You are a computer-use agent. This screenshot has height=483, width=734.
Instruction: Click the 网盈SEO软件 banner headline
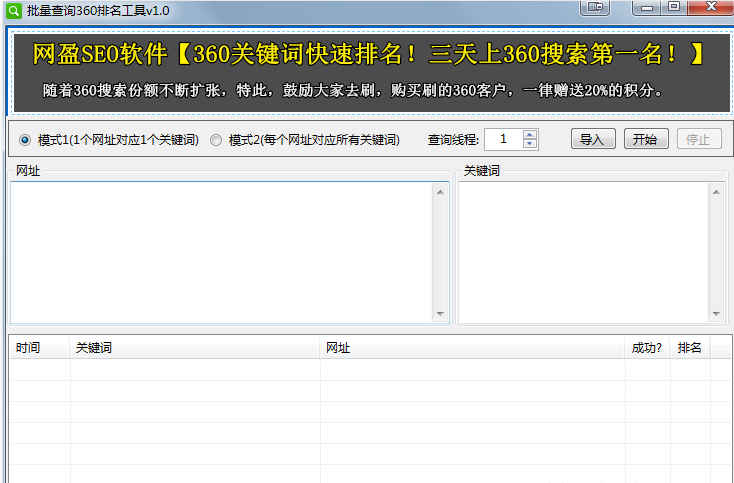pyautogui.click(x=368, y=54)
